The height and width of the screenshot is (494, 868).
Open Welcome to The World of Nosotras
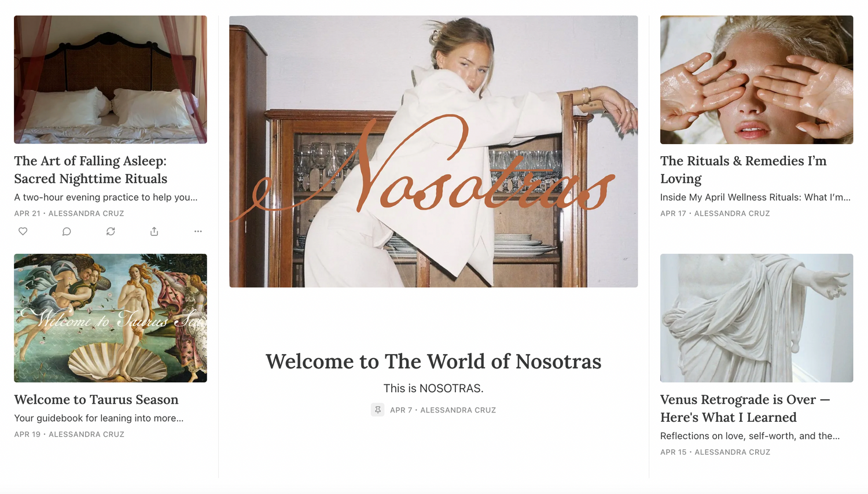coord(433,362)
